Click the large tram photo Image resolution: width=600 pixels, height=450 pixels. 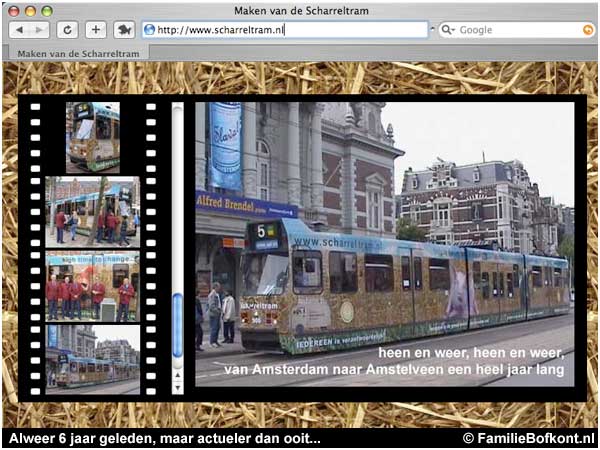(x=385, y=244)
